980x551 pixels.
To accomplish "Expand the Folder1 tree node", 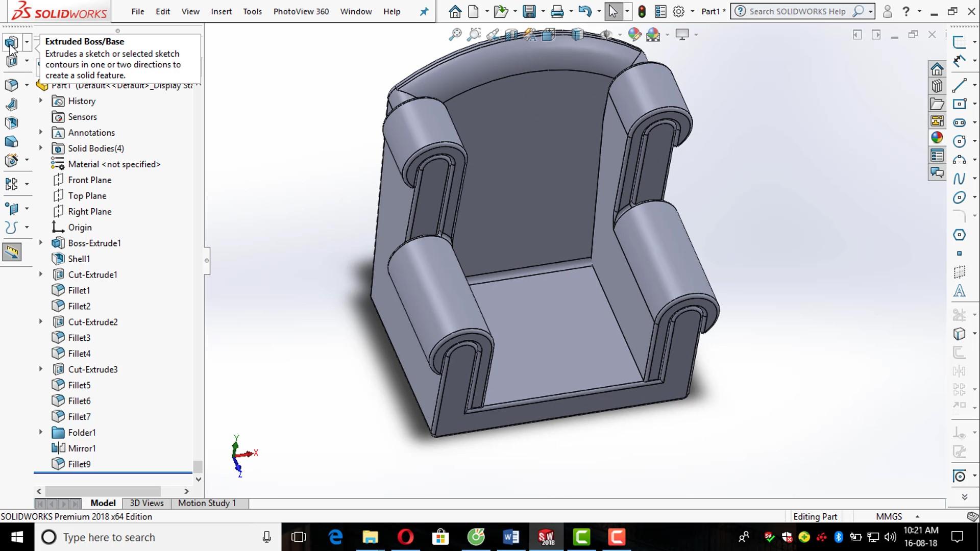I will coord(41,432).
